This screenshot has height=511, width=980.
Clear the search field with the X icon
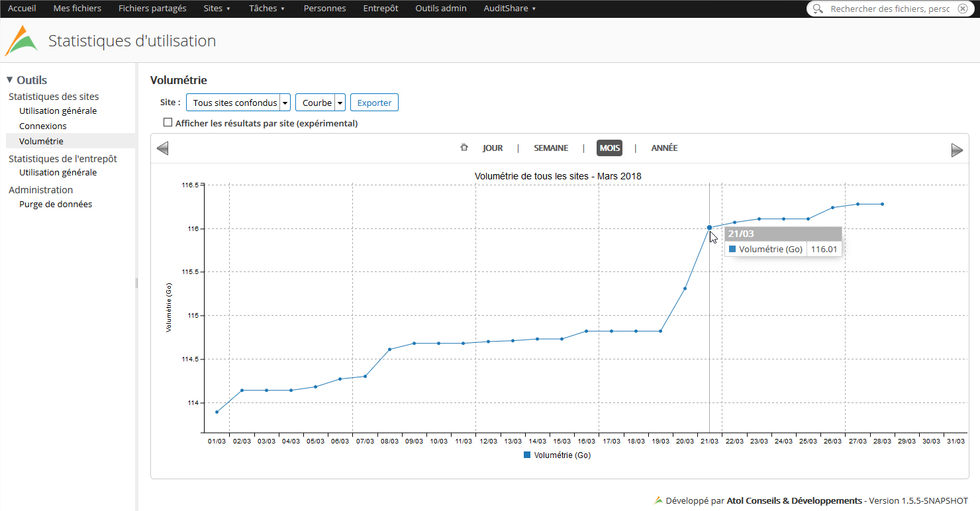pyautogui.click(x=962, y=9)
